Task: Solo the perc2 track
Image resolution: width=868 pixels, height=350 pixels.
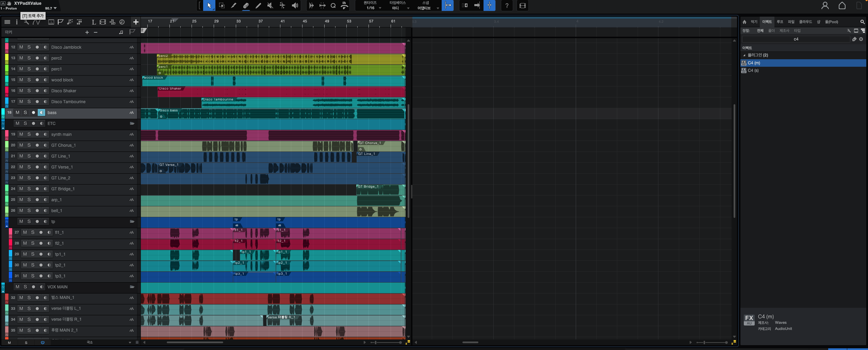Action: click(x=29, y=58)
